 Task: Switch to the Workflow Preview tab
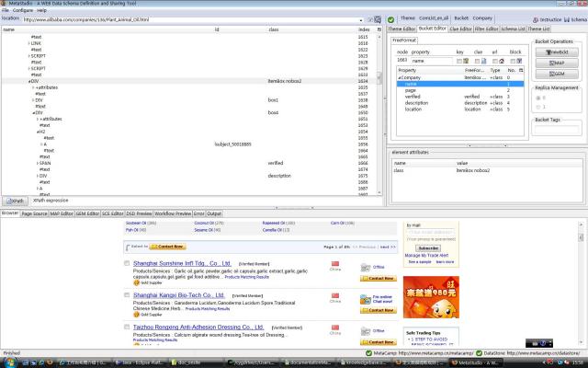click(173, 213)
